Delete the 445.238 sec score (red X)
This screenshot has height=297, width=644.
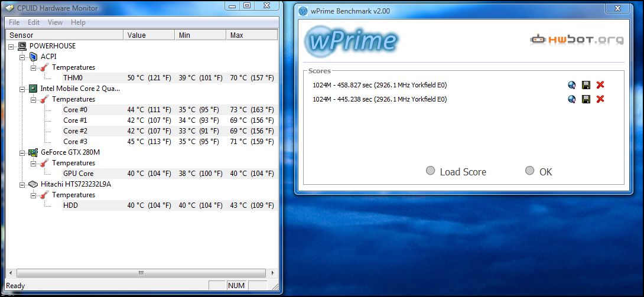pyautogui.click(x=600, y=99)
